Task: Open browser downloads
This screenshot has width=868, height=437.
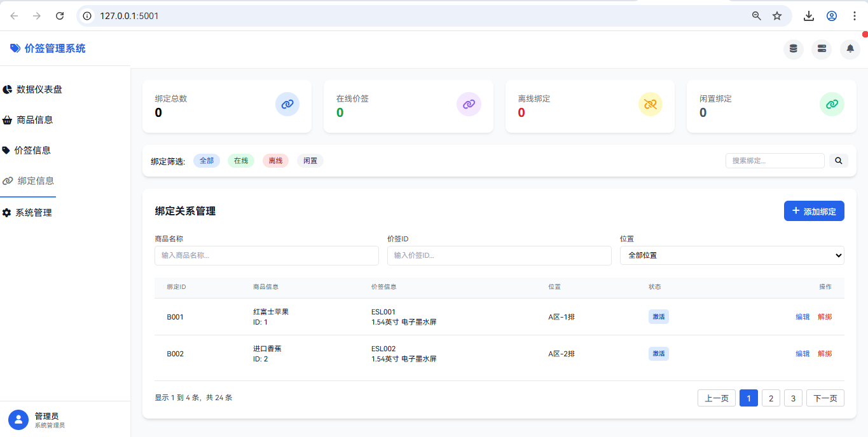Action: tap(809, 16)
